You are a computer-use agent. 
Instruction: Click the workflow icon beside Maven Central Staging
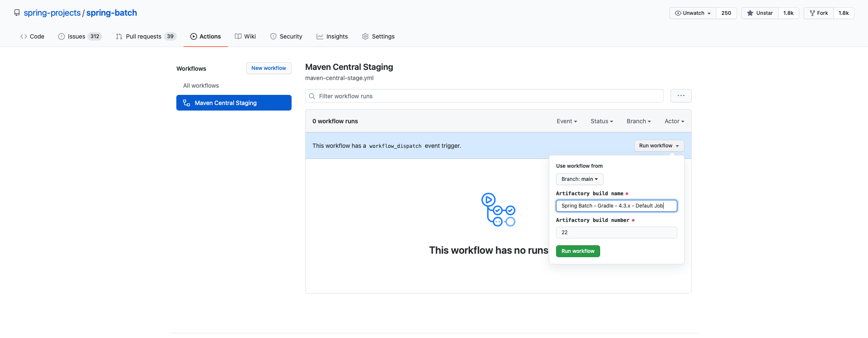186,103
